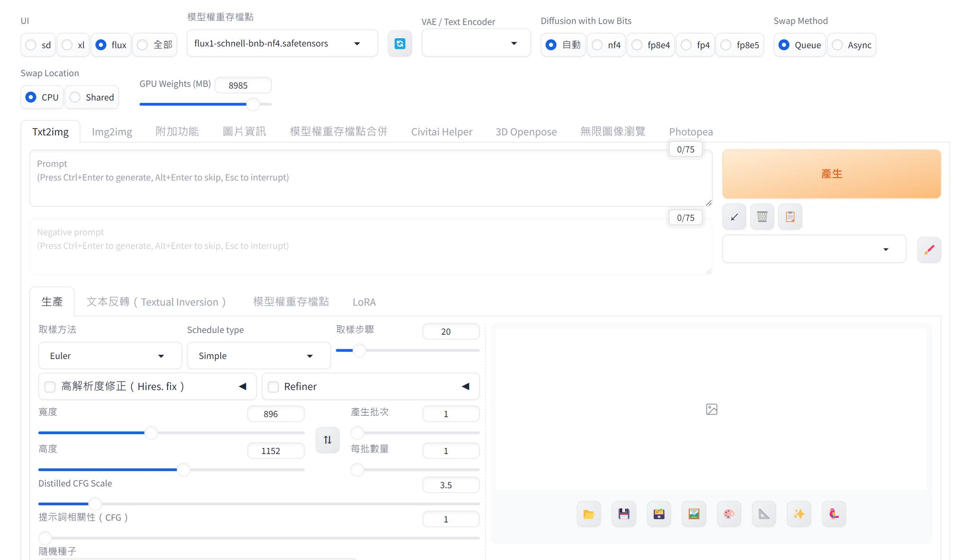Open the Euler sampling method dropdown

point(110,356)
